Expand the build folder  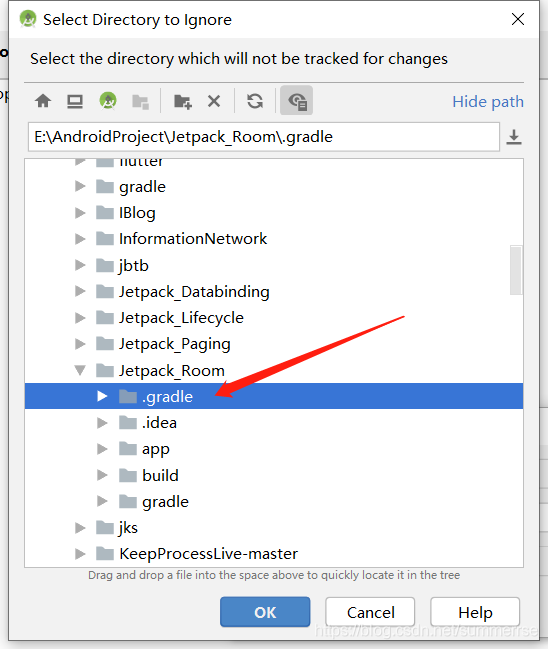tap(102, 475)
